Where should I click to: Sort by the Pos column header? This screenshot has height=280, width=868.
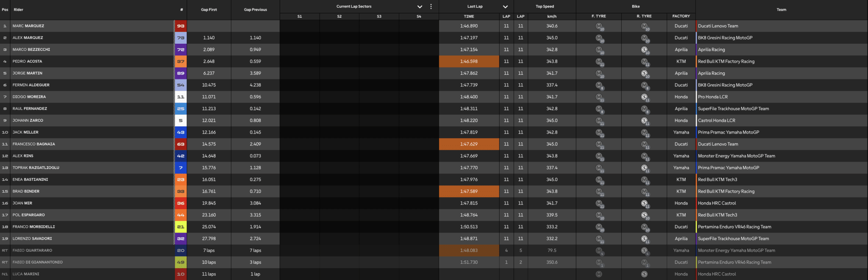5,10
